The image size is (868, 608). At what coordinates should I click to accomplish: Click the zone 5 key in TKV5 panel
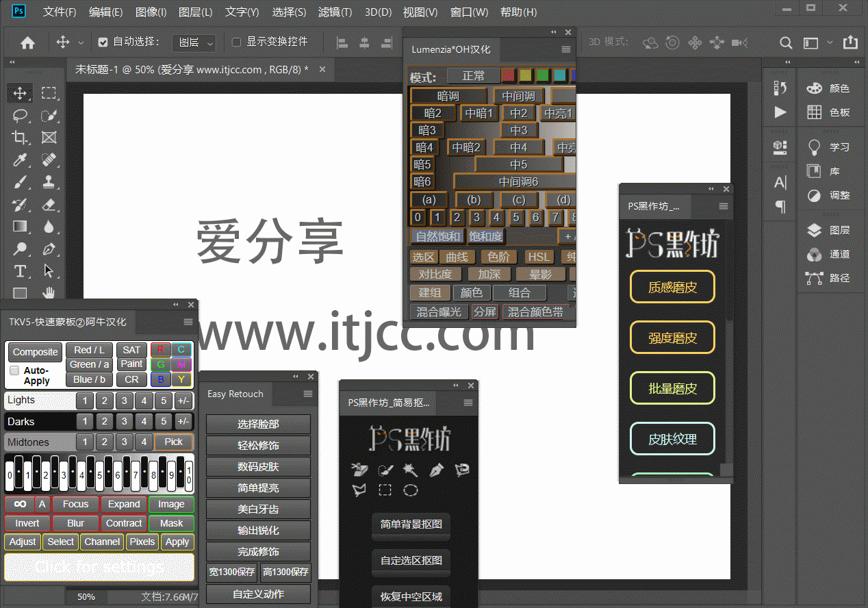[100, 474]
